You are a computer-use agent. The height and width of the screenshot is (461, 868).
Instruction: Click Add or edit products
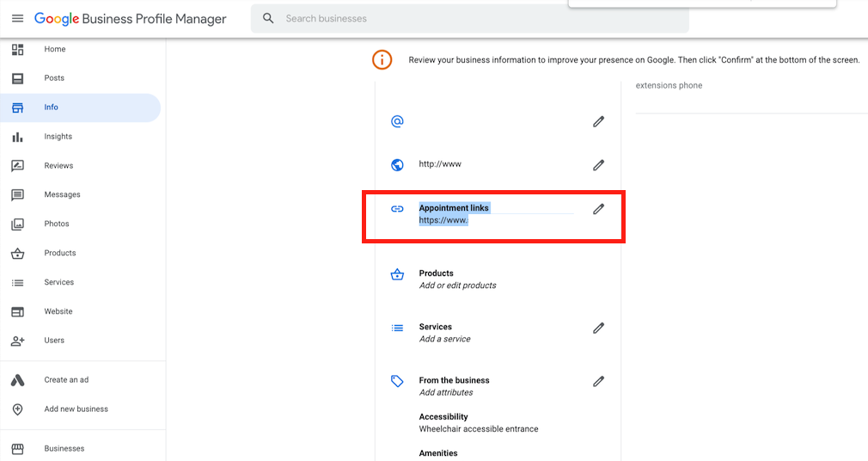pyautogui.click(x=458, y=286)
